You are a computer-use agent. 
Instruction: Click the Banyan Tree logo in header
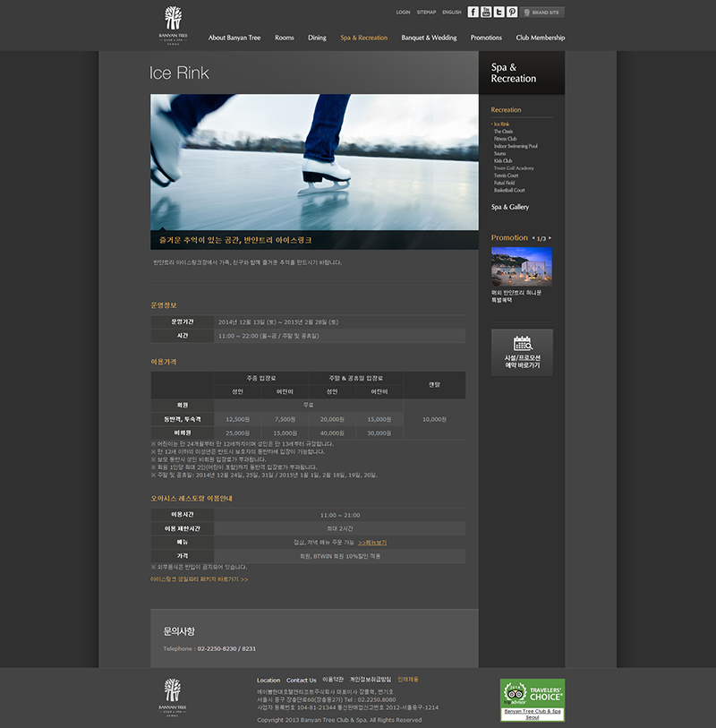[173, 26]
